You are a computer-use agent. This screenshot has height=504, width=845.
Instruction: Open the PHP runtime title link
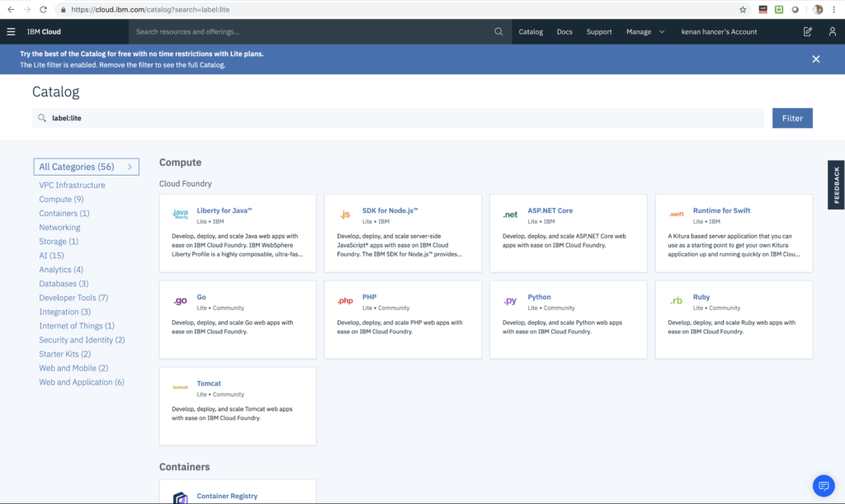pyautogui.click(x=369, y=297)
